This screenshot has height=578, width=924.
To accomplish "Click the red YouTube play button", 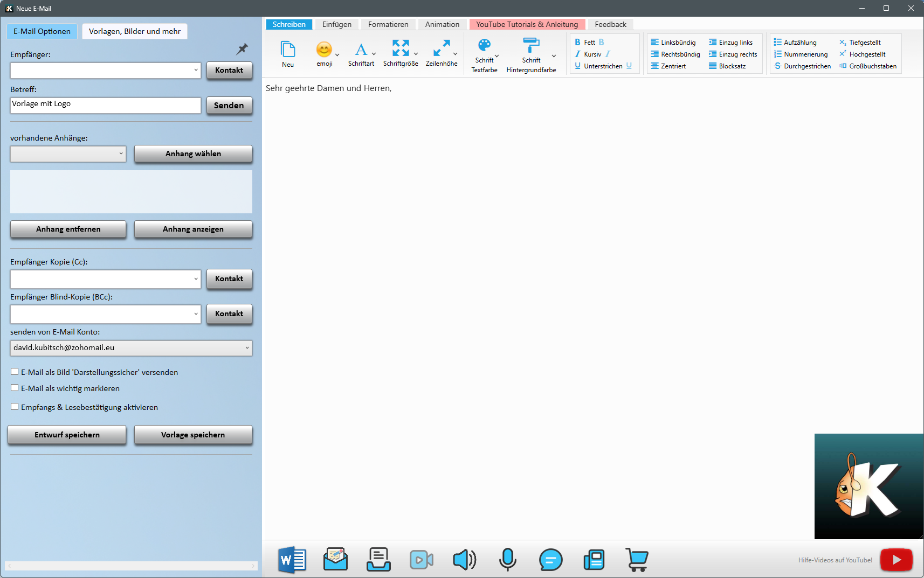I will (x=896, y=560).
